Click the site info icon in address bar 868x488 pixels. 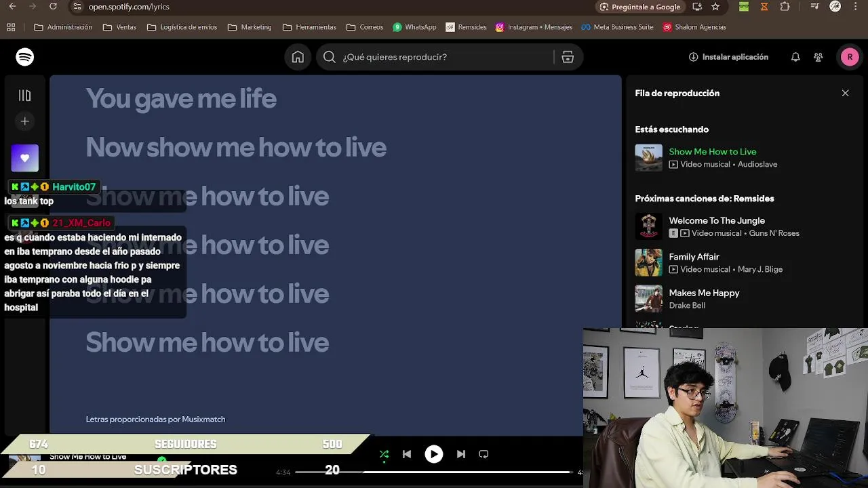pyautogui.click(x=77, y=7)
